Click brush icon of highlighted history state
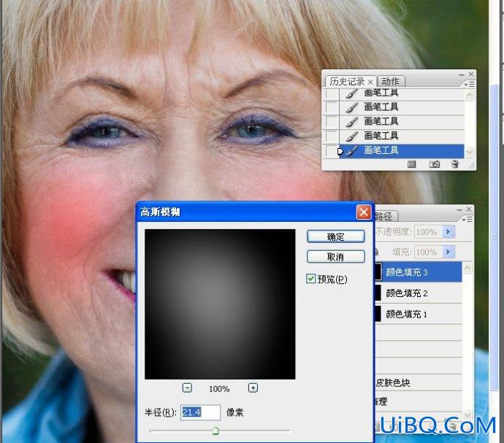 point(352,150)
